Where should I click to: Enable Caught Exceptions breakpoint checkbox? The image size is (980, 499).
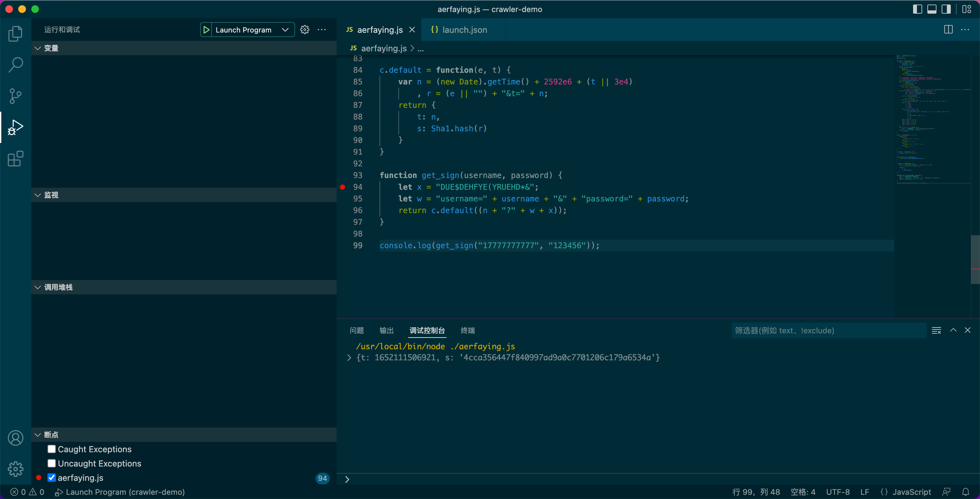pyautogui.click(x=52, y=449)
